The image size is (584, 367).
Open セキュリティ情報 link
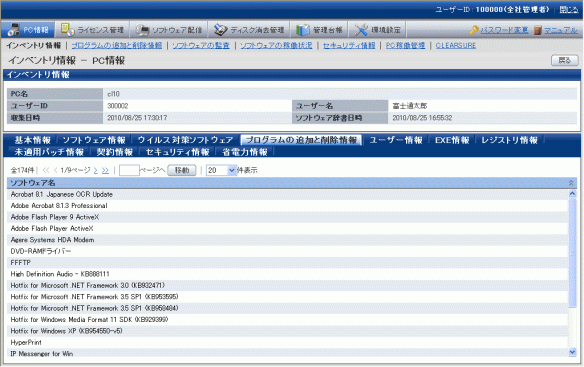[x=349, y=45]
